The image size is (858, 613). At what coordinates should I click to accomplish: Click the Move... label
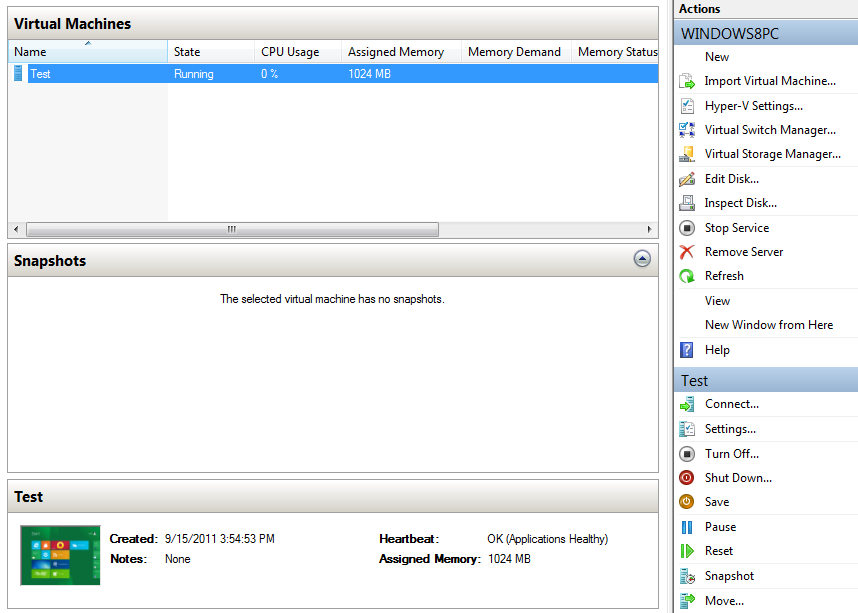tap(724, 600)
